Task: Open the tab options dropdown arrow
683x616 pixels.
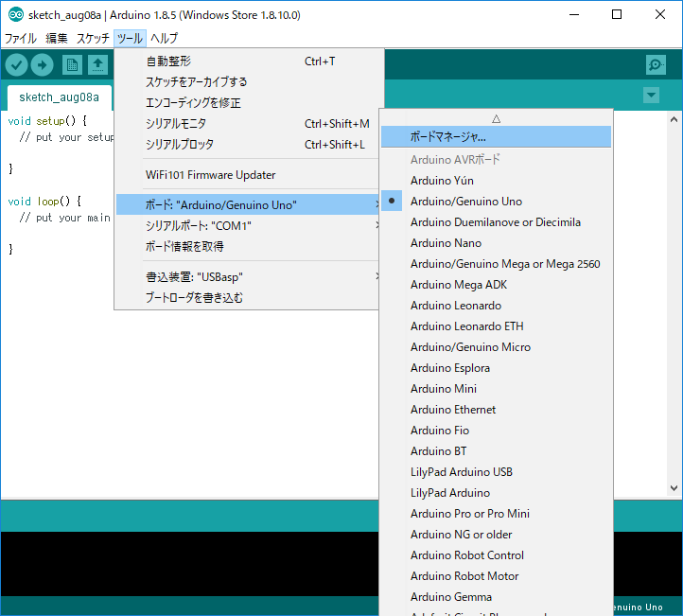Action: click(x=651, y=95)
